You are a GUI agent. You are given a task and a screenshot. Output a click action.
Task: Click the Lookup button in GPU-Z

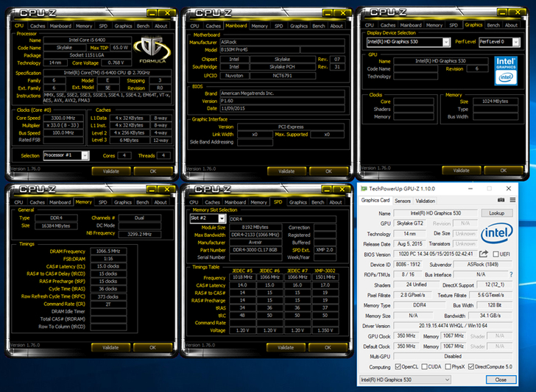(x=497, y=213)
